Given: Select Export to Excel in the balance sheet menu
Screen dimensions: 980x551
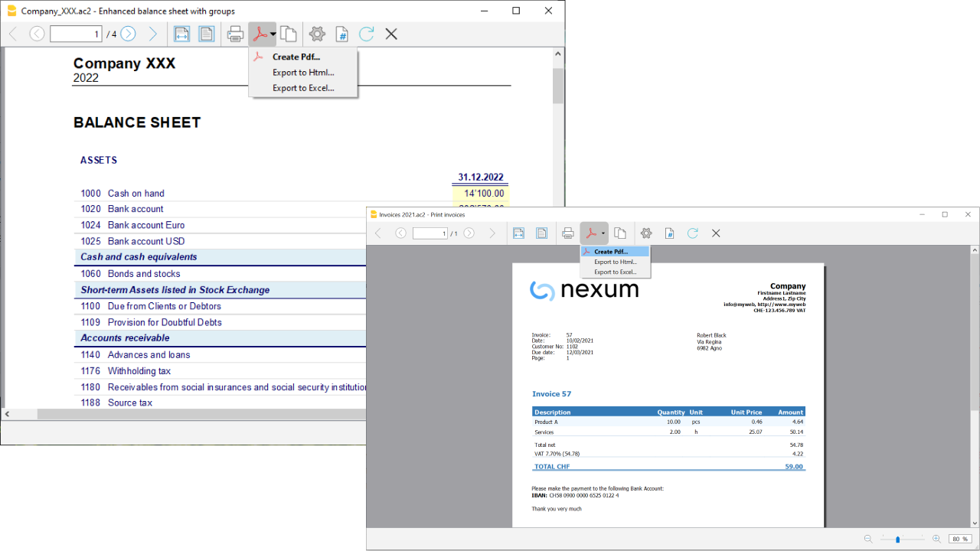Looking at the screenshot, I should (303, 88).
